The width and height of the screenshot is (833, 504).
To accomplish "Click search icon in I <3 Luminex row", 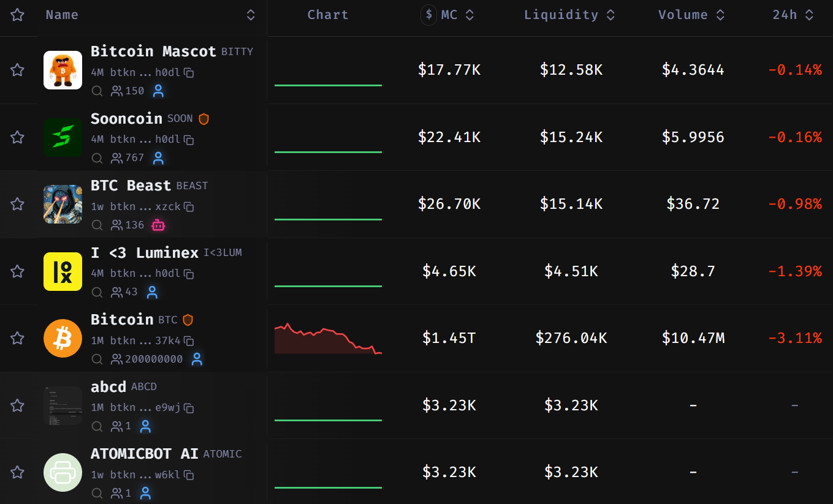I will [97, 292].
